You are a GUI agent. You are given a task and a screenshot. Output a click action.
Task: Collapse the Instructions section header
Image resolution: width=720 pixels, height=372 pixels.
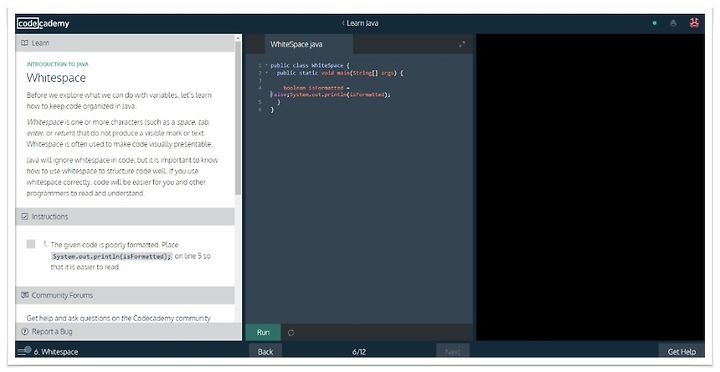pyautogui.click(x=125, y=216)
